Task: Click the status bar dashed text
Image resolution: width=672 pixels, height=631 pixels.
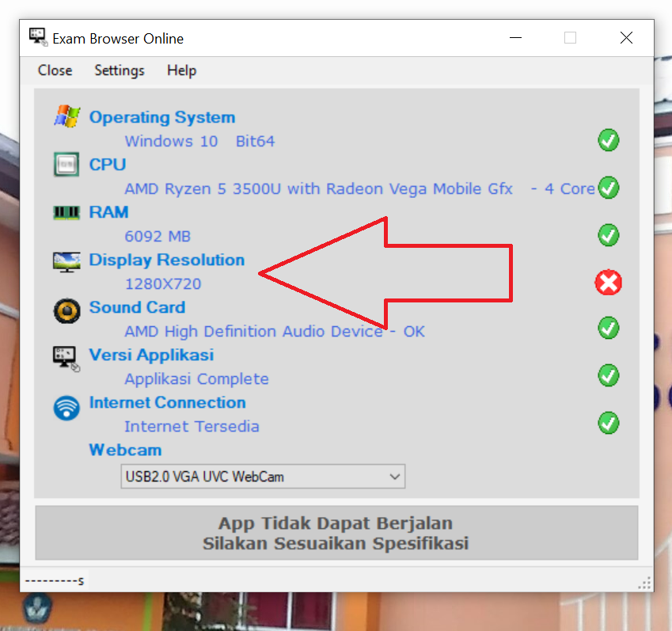Action: click(x=55, y=581)
